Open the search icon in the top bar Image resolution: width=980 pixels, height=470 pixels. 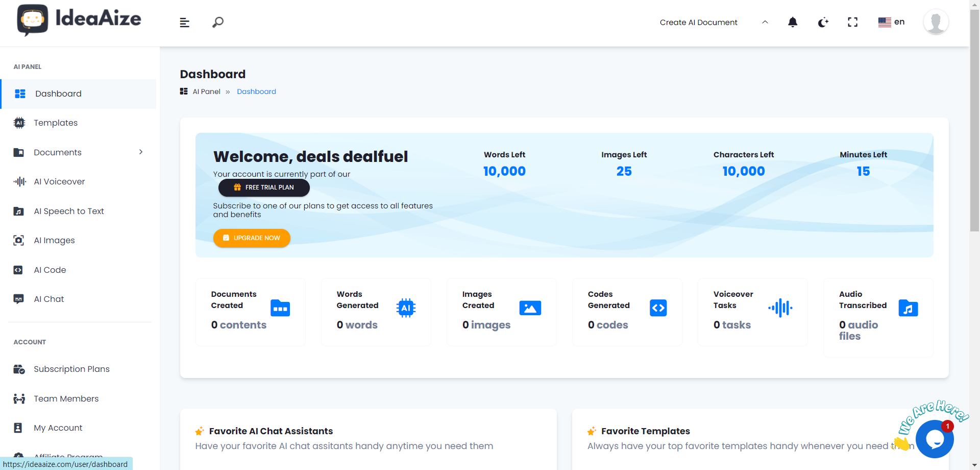[217, 22]
